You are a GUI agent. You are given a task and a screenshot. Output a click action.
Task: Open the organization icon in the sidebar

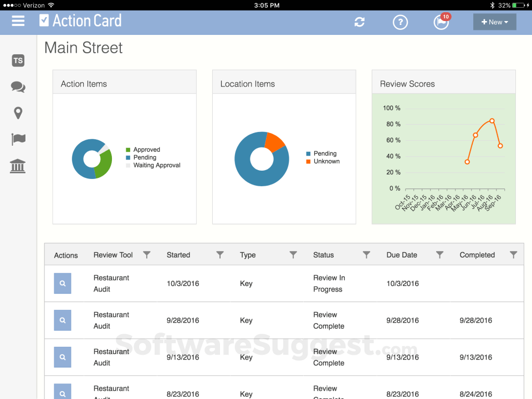(17, 166)
